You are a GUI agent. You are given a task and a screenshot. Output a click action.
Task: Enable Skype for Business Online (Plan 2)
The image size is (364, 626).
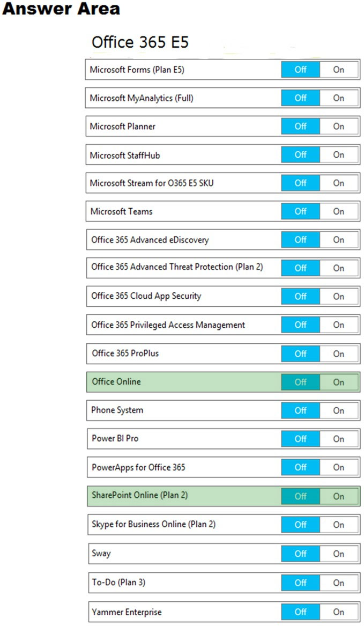[x=339, y=525]
